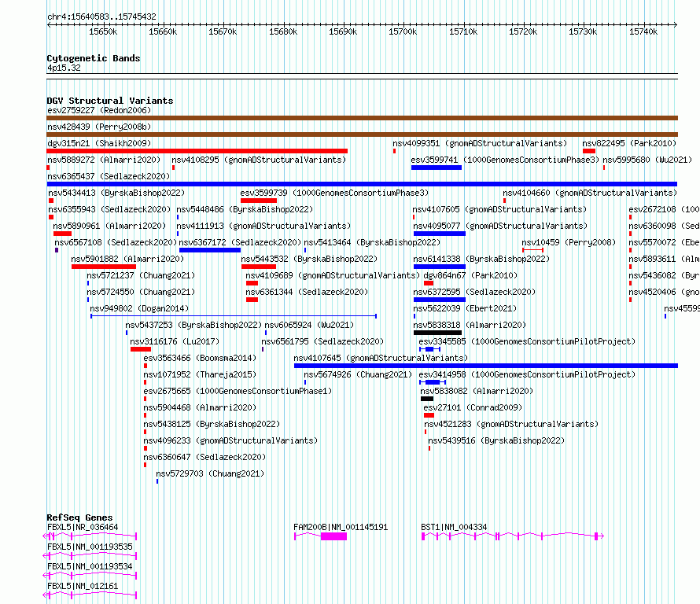Click the nsv4107645 gnomADStructuralVariants label
This screenshot has width=700, height=604.
381,358
